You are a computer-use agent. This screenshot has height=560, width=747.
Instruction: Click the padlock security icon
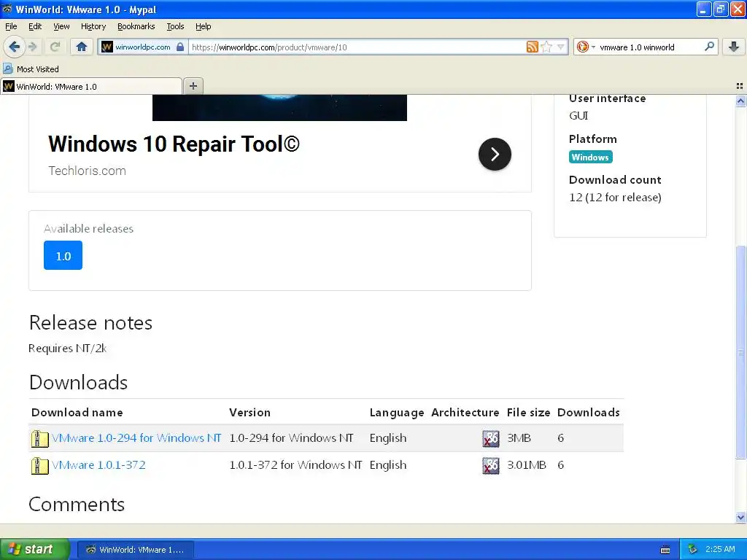pos(180,47)
